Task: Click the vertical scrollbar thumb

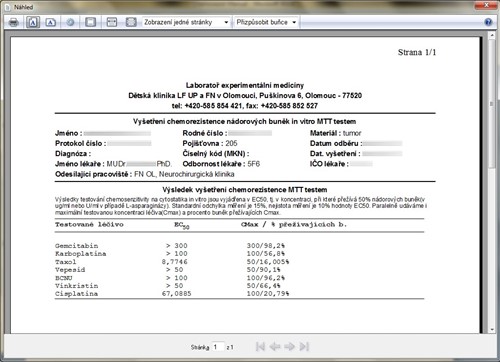Action: pyautogui.click(x=492, y=104)
